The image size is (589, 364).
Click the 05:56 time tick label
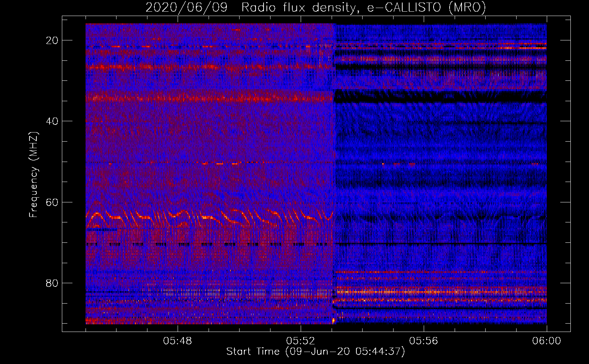coord(424,341)
